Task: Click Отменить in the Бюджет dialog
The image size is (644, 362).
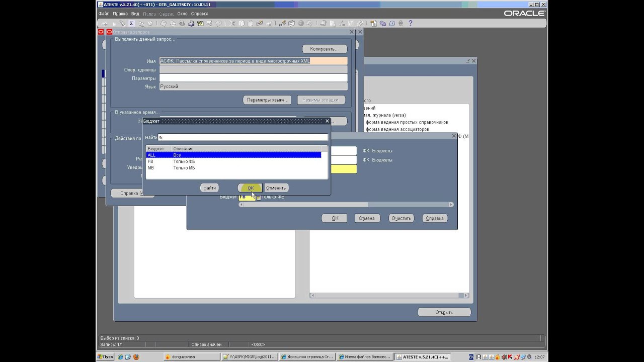Action: tap(276, 188)
